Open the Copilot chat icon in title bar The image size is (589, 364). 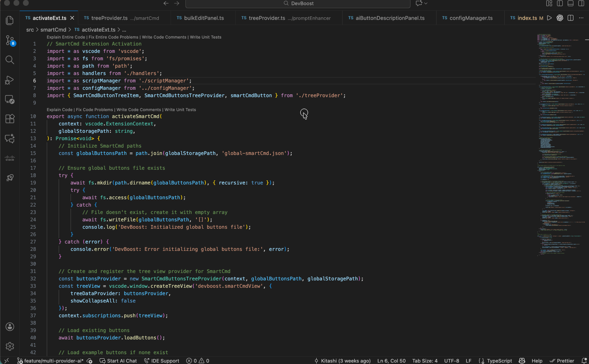[419, 3]
